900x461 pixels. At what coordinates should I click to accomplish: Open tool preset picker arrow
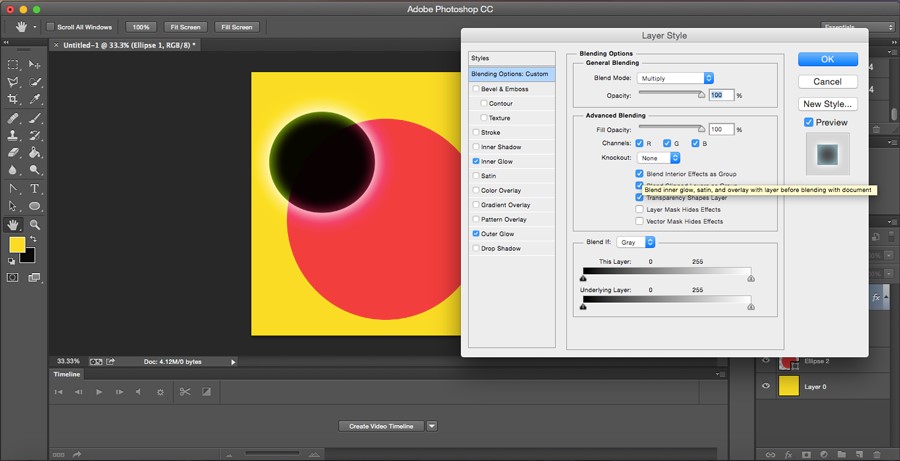click(34, 27)
